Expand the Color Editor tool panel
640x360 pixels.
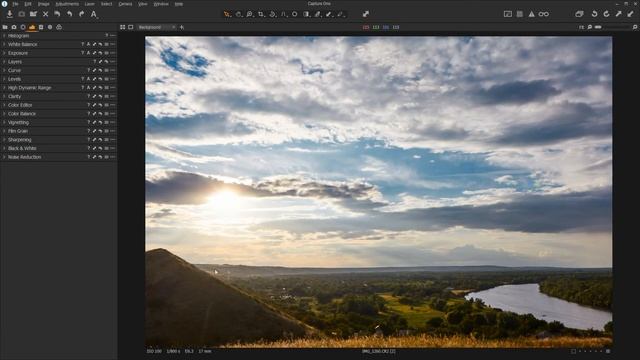pyautogui.click(x=4, y=105)
